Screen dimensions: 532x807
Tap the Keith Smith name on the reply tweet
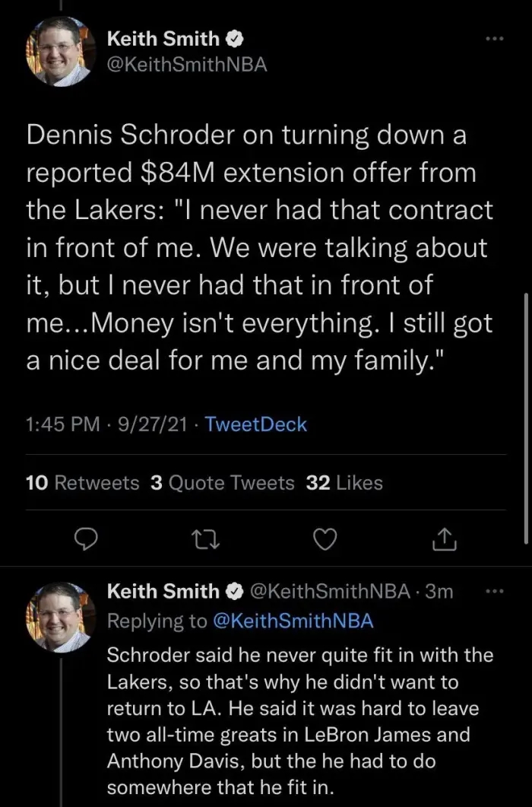[x=163, y=591]
